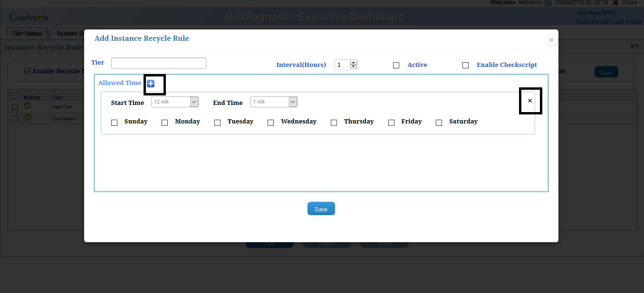
Task: Click green active status icon in AppTier row
Action: (28, 106)
